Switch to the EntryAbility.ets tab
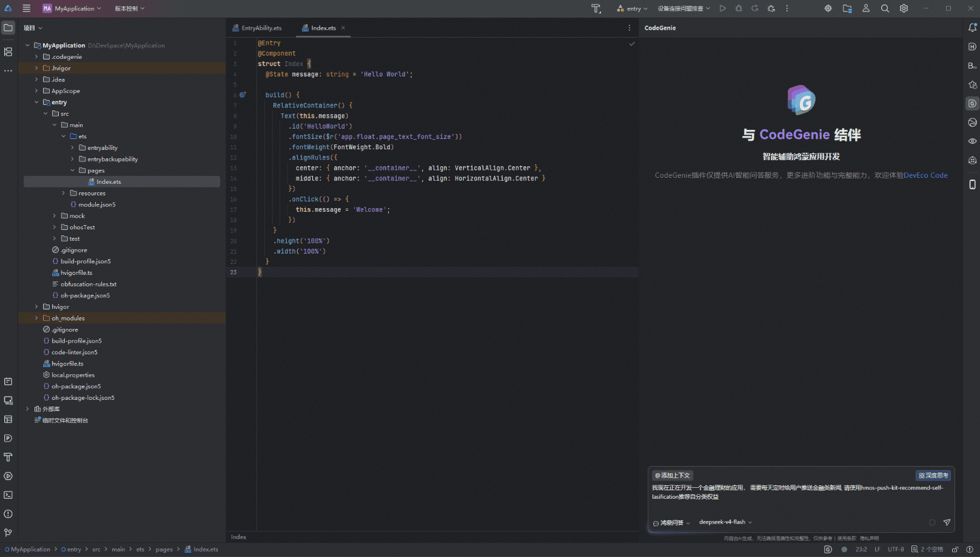This screenshot has height=557, width=980. coord(257,28)
